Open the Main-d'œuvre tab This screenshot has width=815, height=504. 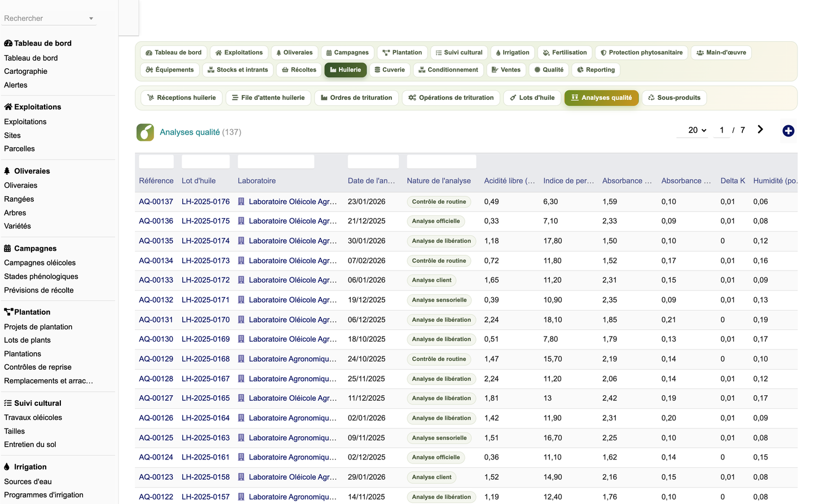(x=721, y=52)
